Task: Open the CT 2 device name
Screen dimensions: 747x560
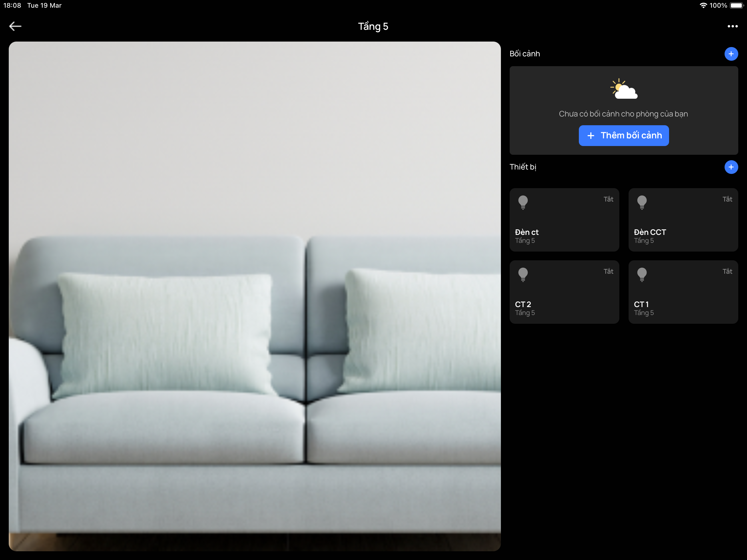Action: (523, 304)
